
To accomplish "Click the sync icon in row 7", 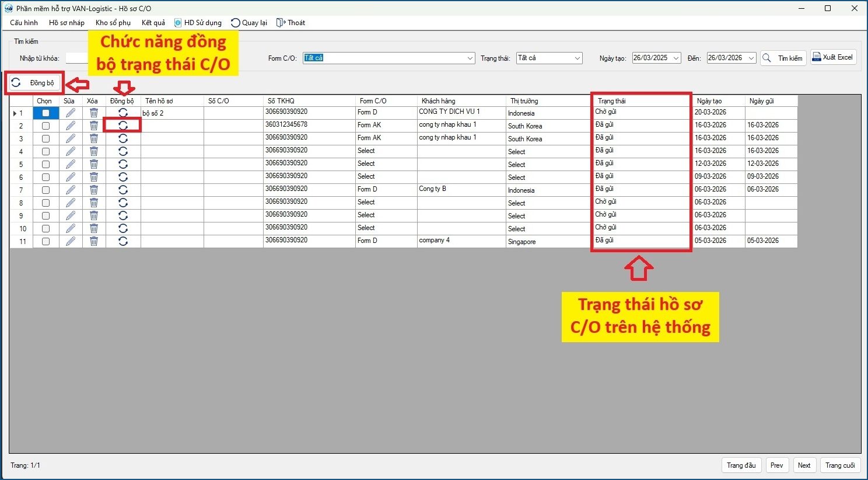I will [x=123, y=190].
